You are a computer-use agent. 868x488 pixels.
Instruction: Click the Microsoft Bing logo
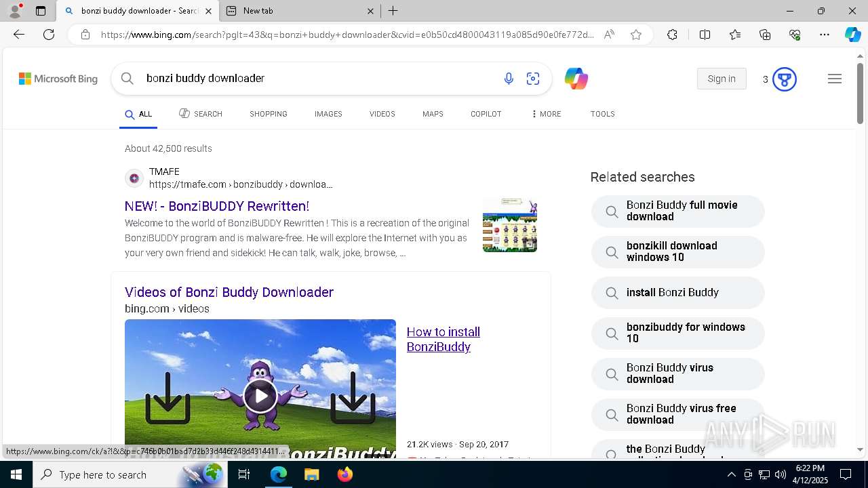[x=58, y=79]
